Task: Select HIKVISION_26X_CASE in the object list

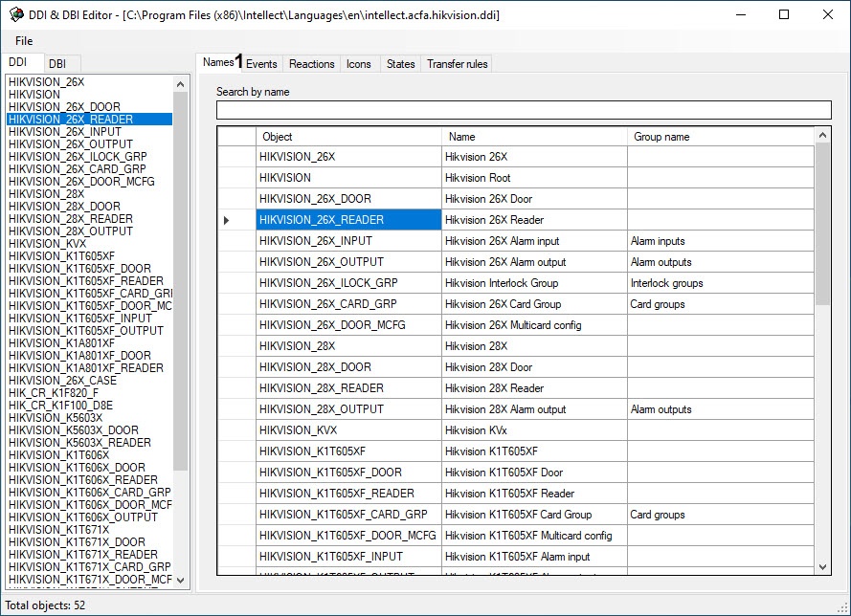Action: click(x=62, y=381)
